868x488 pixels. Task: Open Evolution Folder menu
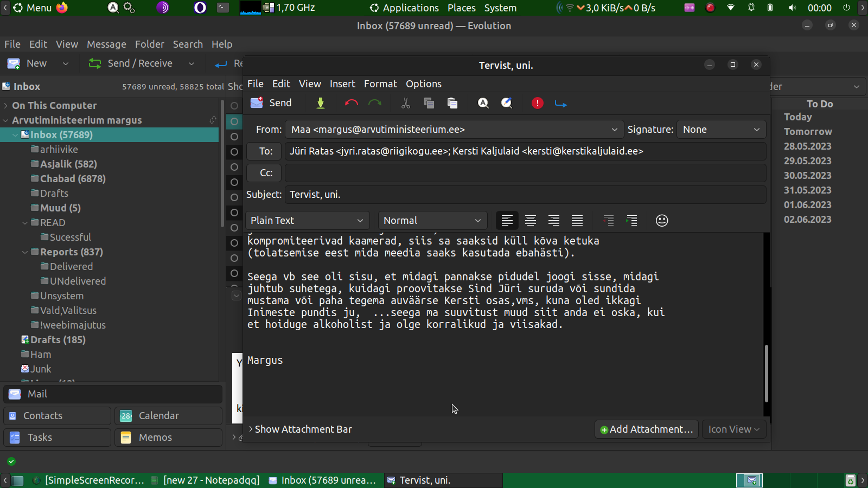(x=149, y=44)
